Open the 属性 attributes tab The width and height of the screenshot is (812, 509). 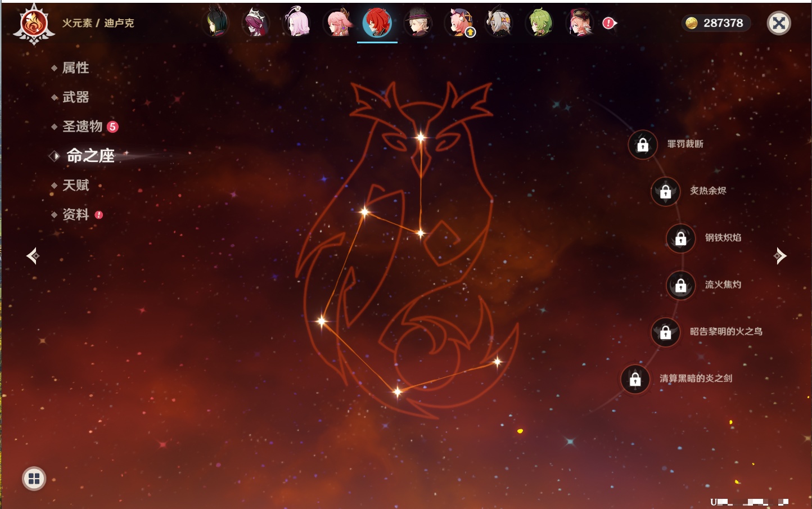tap(75, 68)
